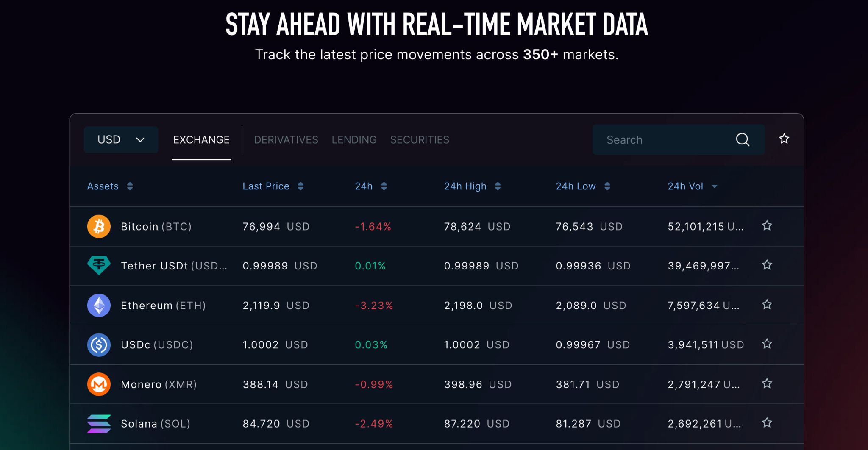Click the Solana logo icon
The height and width of the screenshot is (450, 868).
coord(99,424)
